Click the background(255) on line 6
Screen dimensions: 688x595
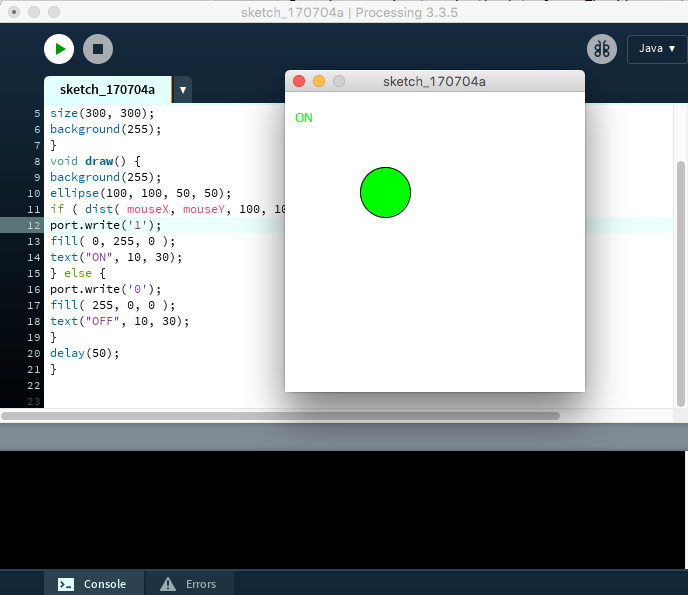tap(105, 129)
